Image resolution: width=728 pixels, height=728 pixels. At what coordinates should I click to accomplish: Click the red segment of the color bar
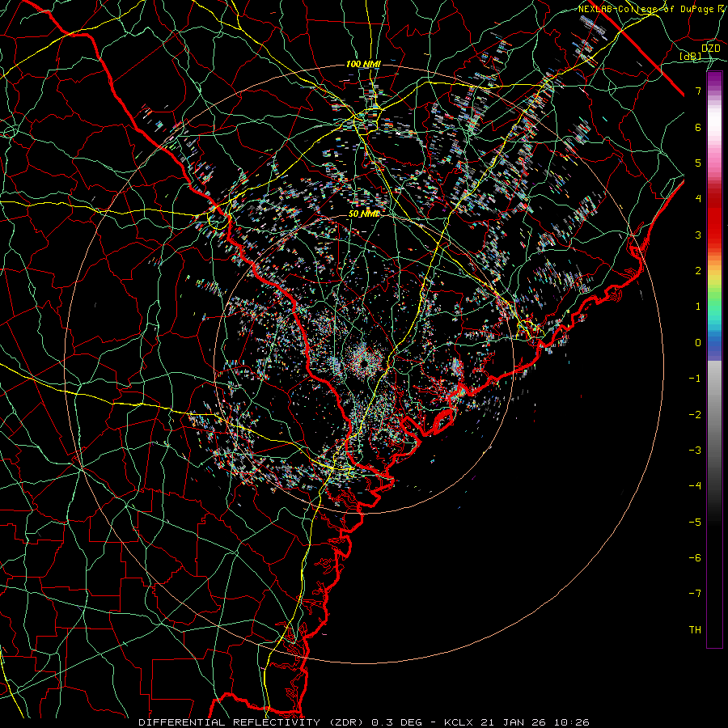tap(714, 218)
